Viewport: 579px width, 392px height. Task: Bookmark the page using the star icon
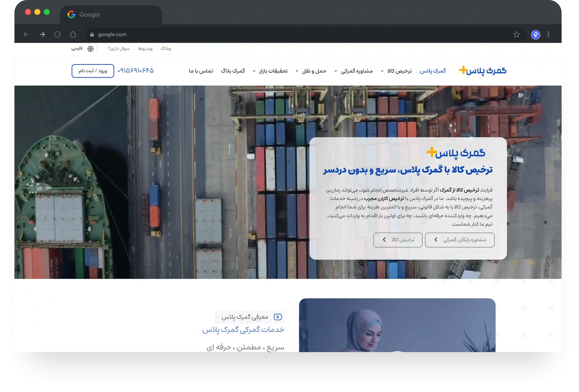tap(516, 34)
